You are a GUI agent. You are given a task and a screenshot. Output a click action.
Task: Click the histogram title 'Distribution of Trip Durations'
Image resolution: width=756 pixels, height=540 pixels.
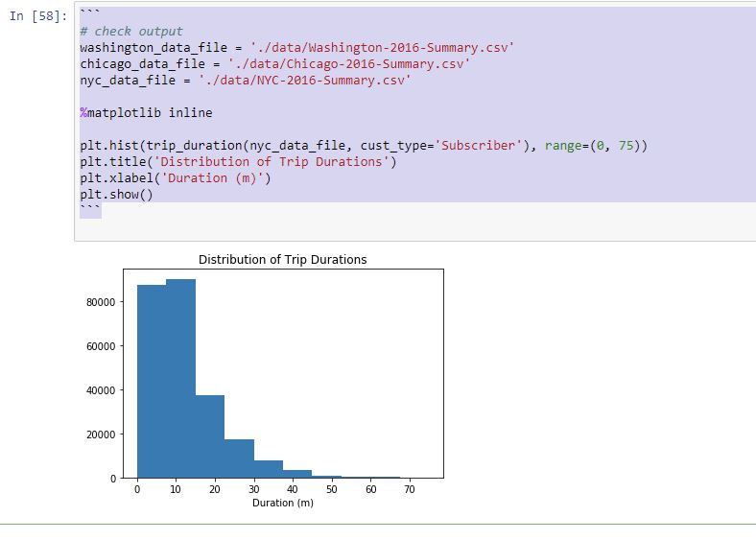[282, 260]
